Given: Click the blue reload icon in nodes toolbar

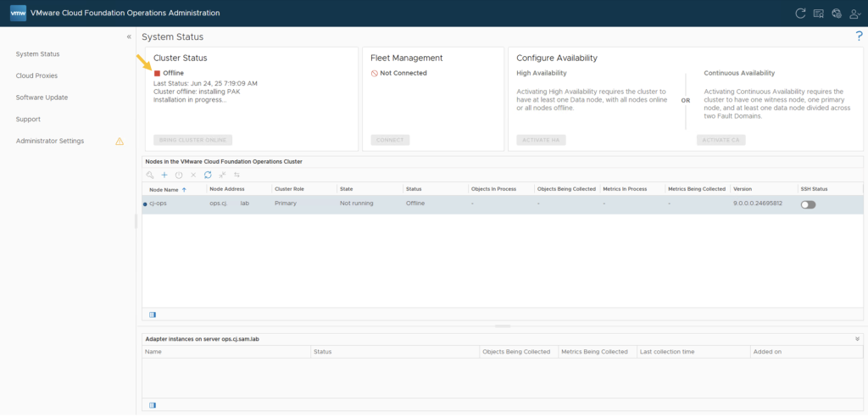Looking at the screenshot, I should pyautogui.click(x=208, y=175).
